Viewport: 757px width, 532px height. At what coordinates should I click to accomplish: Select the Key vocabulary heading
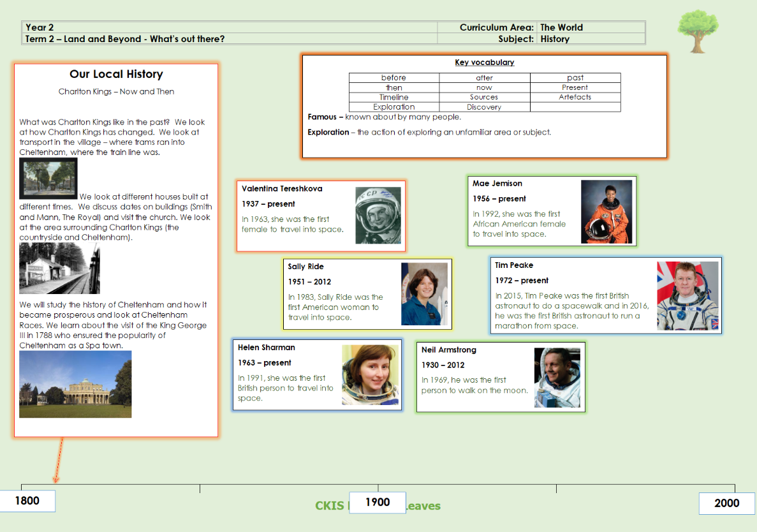(484, 63)
